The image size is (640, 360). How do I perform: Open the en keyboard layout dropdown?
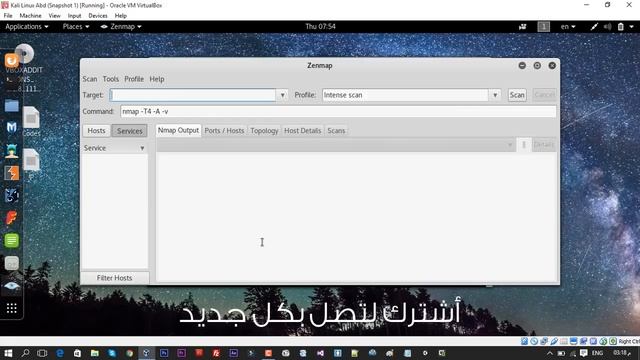[x=567, y=27]
